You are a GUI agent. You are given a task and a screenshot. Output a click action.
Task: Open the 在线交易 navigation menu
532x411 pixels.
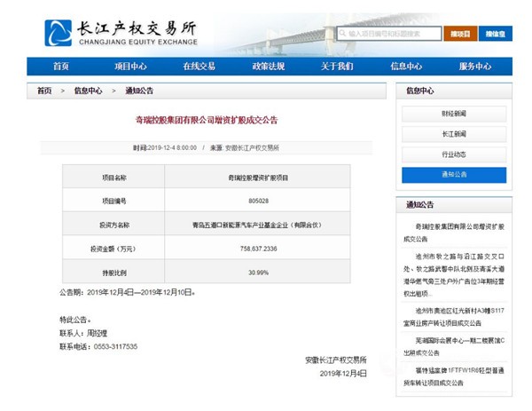click(x=199, y=67)
